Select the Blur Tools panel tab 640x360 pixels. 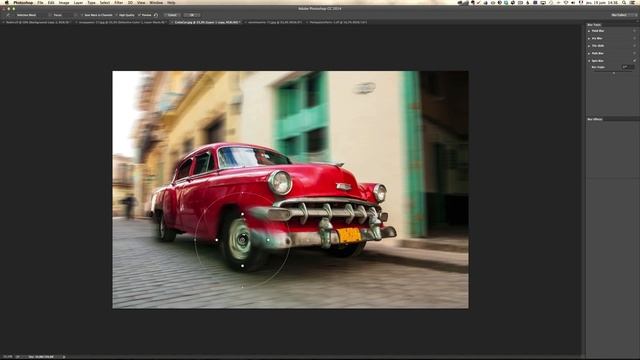[x=594, y=25]
